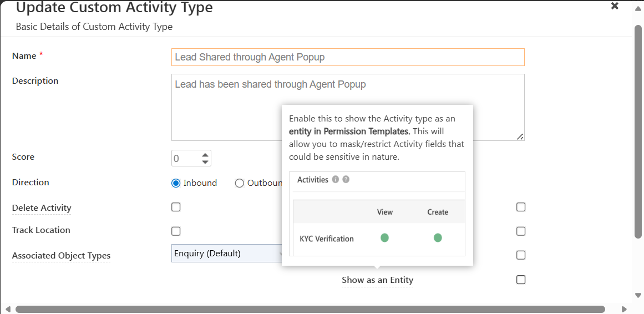Screen dimensions: 644x314
Task: Tick the Track Location checkbox
Action: click(x=176, y=231)
